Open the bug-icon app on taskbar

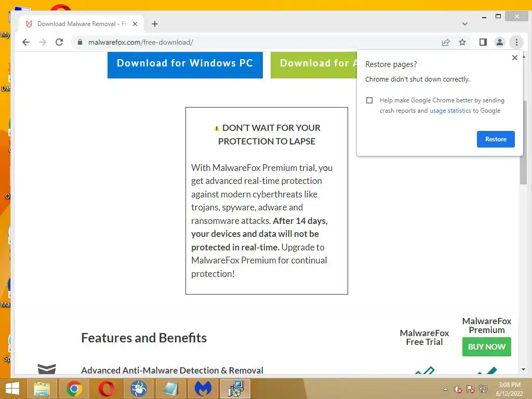[138, 389]
